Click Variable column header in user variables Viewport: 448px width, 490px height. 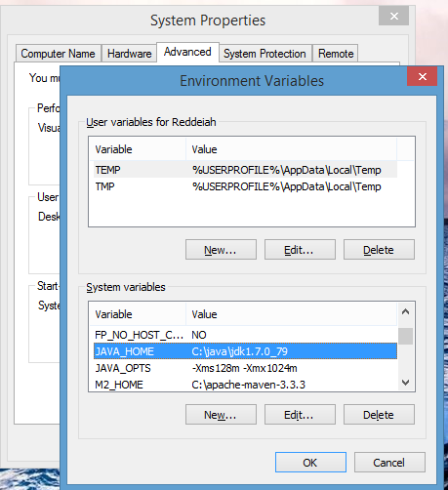[x=137, y=149]
